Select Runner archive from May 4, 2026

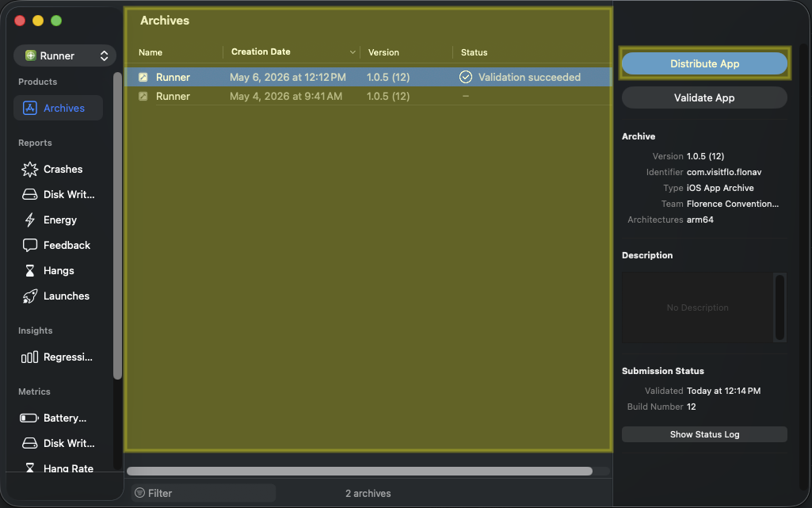pos(368,97)
